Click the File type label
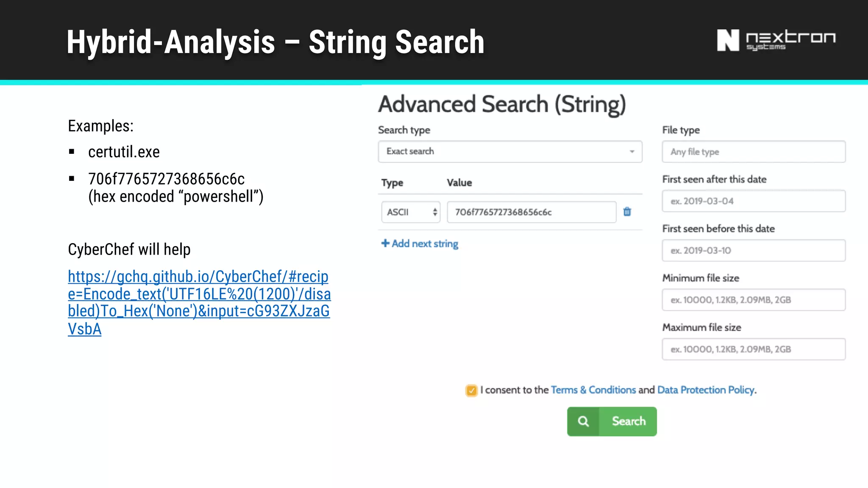The width and height of the screenshot is (868, 488). (681, 130)
